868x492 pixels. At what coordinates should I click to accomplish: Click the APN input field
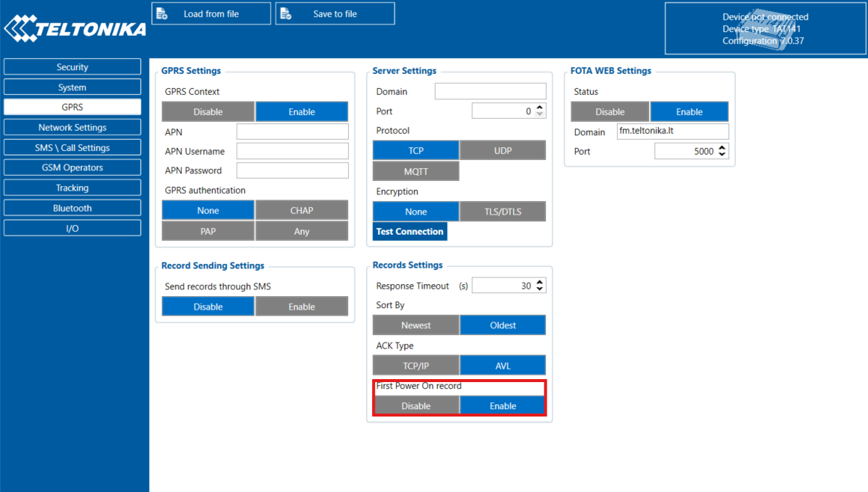[292, 132]
